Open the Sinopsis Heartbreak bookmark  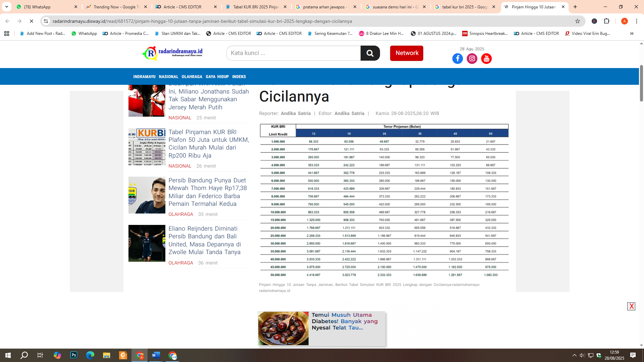[485, 34]
